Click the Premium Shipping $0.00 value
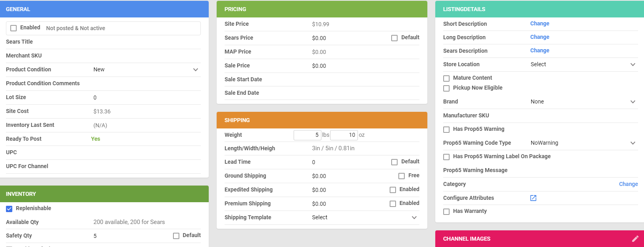This screenshot has height=247, width=644. tap(319, 204)
